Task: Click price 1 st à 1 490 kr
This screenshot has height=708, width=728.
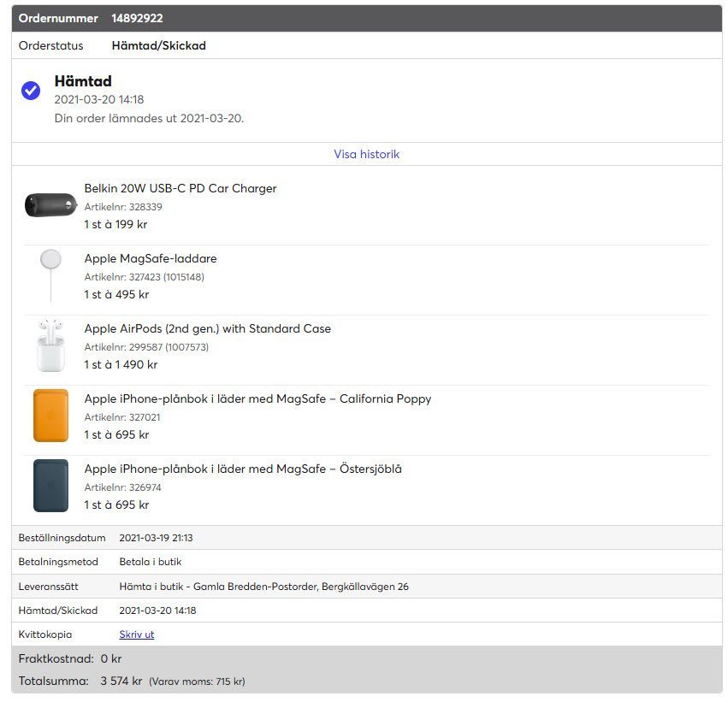Action: pos(121,364)
